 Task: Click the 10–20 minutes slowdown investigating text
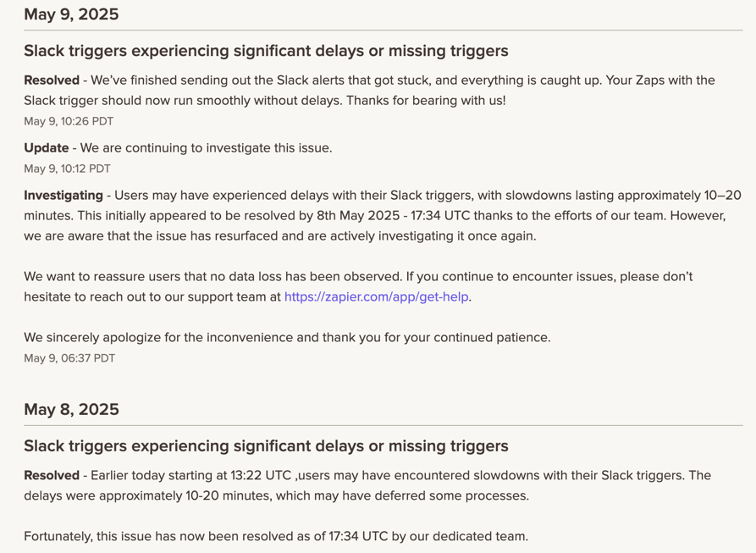point(383,206)
